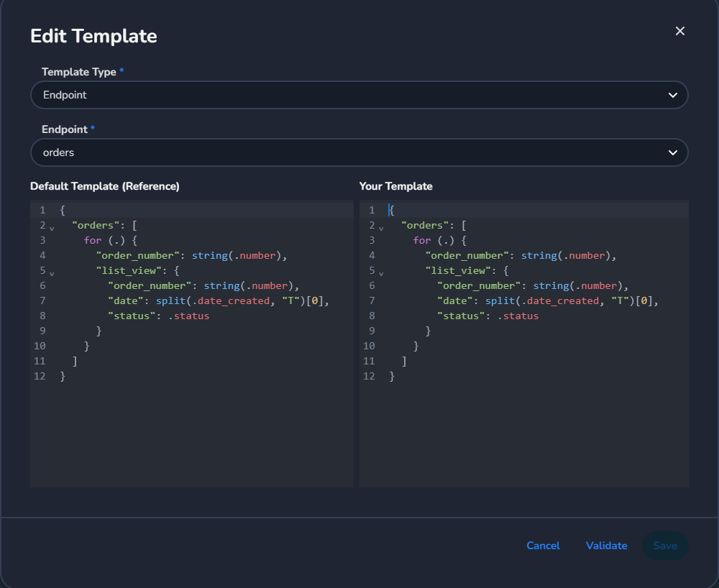Collapse line 2 fold arrow in Default Template
Image resolution: width=719 pixels, height=588 pixels.
(x=52, y=229)
